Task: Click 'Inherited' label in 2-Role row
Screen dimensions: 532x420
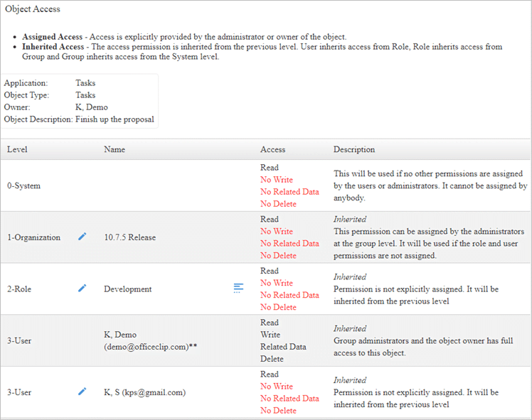Action: click(x=350, y=277)
